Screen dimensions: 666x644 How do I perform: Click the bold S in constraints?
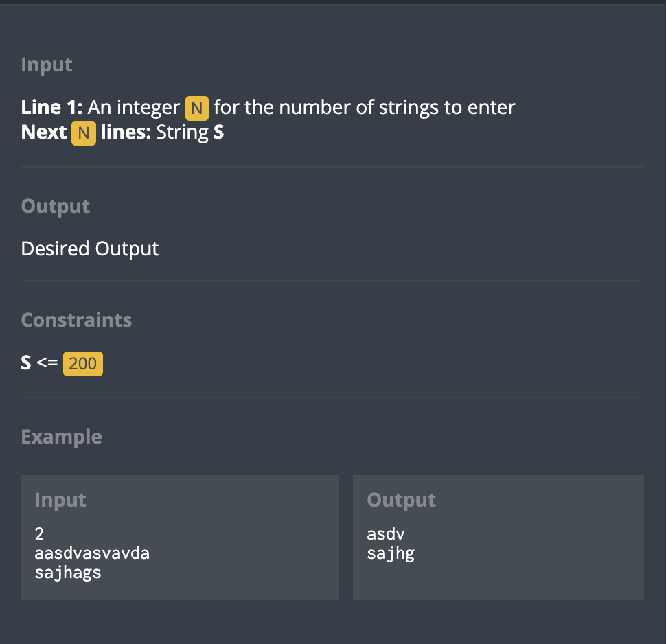click(26, 363)
